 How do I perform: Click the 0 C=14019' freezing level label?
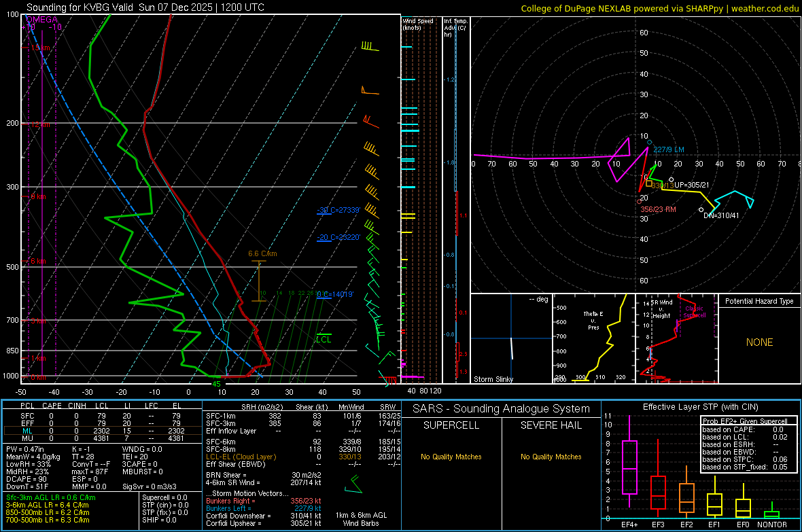tap(335, 295)
